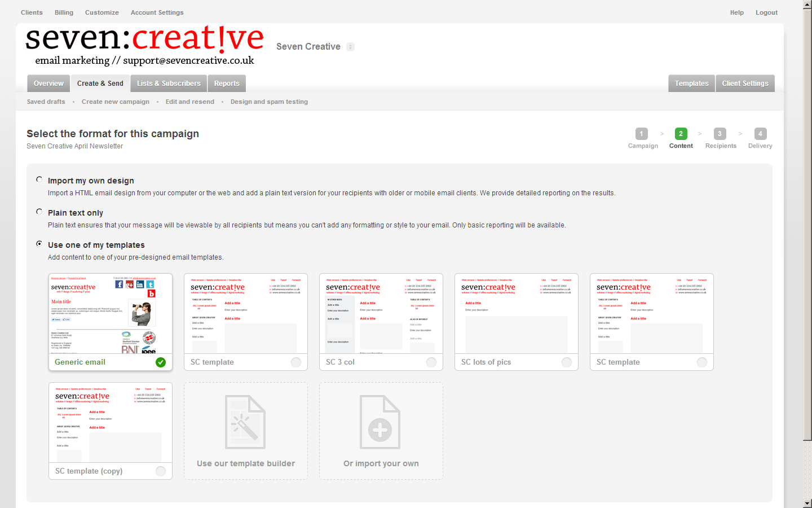Click step 4 Delivery number icon
812x508 pixels.
tap(760, 134)
